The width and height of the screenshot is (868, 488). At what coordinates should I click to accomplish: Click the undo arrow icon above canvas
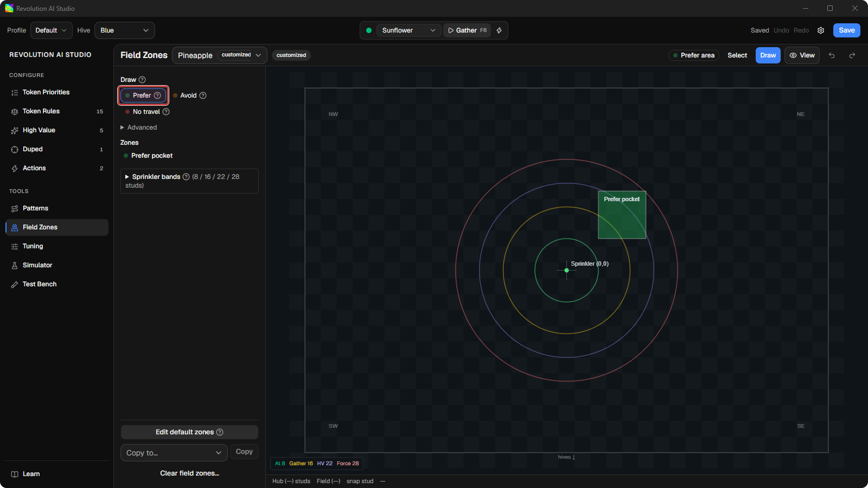point(832,55)
